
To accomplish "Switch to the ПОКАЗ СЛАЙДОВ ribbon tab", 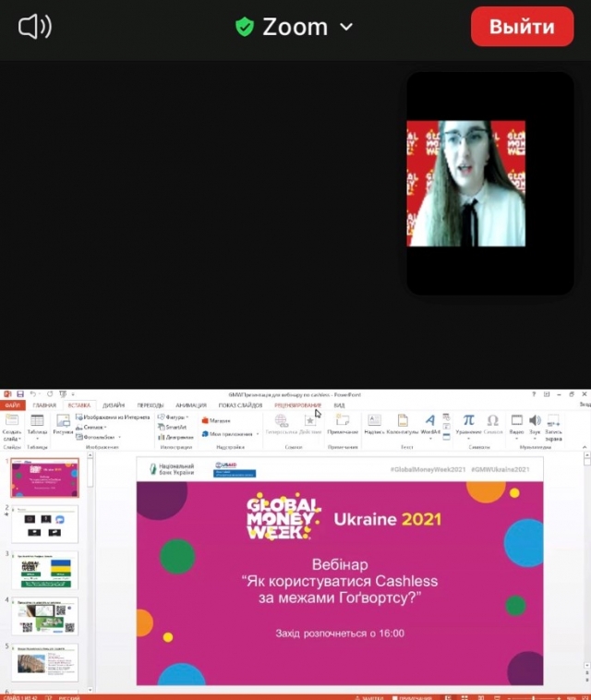I will point(240,405).
